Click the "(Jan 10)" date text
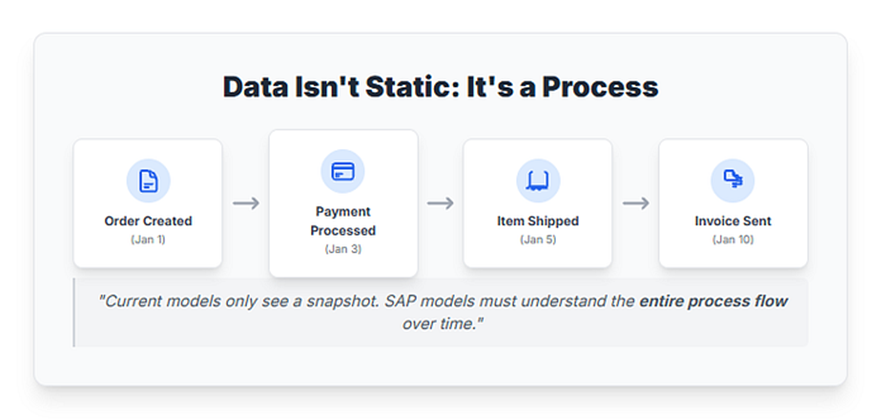The image size is (886, 420). (x=733, y=240)
